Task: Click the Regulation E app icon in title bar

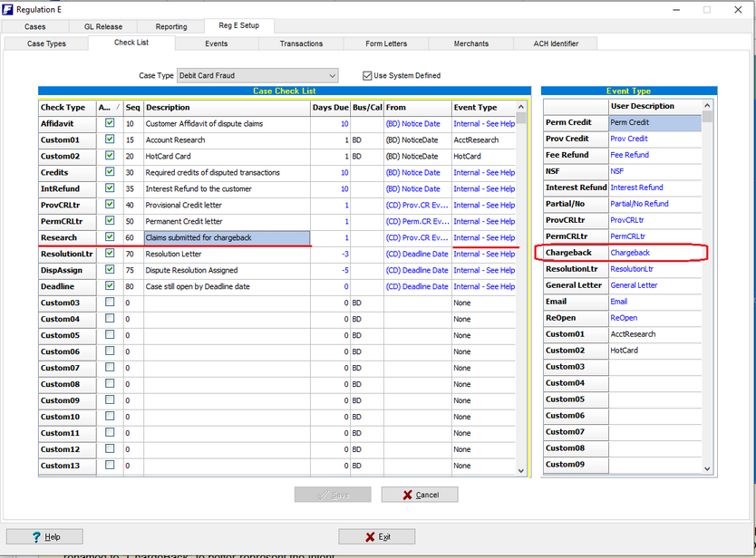Action: (x=8, y=9)
